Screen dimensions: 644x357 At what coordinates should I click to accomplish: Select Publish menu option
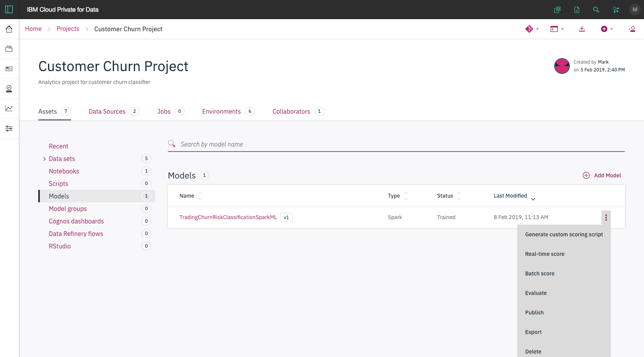click(x=564, y=312)
